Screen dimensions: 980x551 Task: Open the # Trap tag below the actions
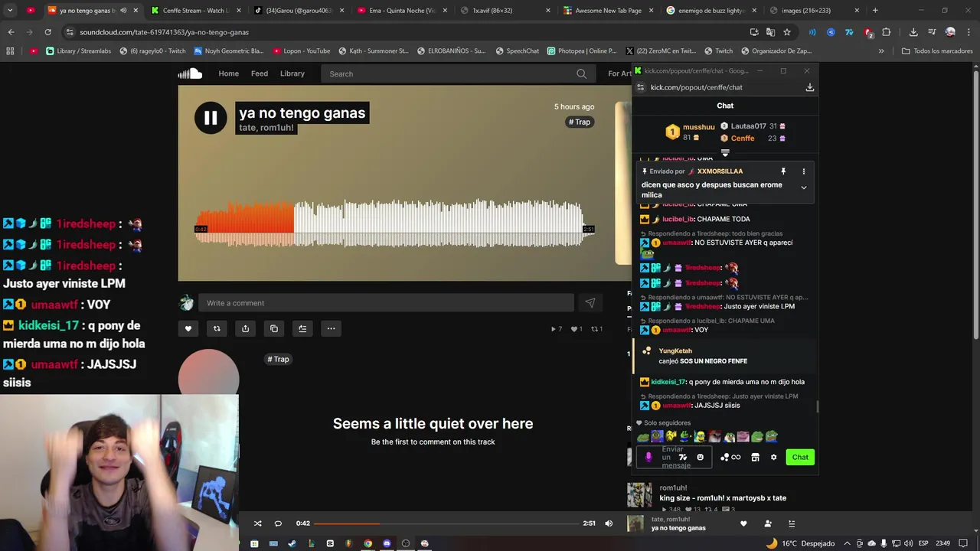click(279, 359)
